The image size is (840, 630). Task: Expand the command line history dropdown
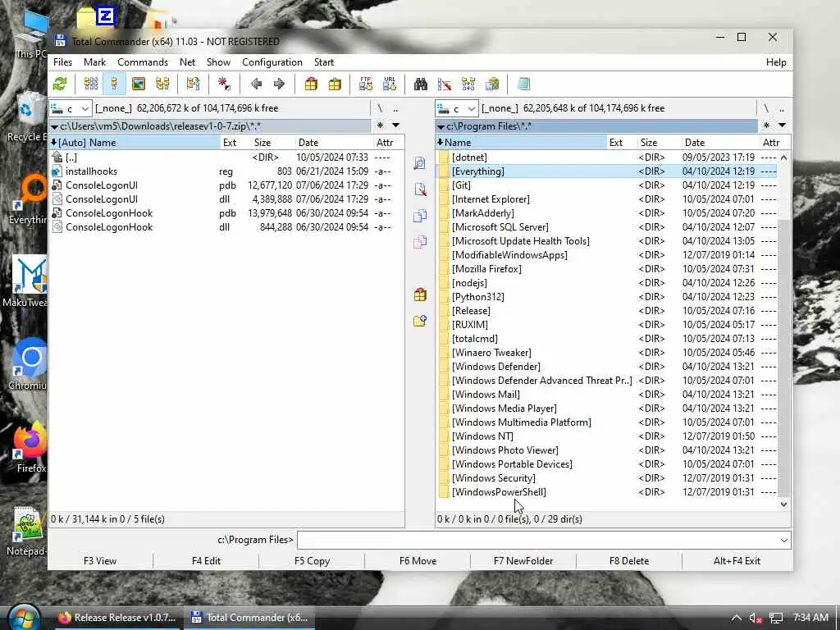[x=783, y=540]
